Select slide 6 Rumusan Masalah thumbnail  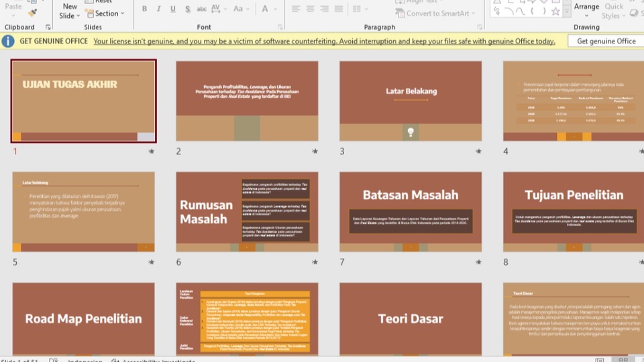247,212
